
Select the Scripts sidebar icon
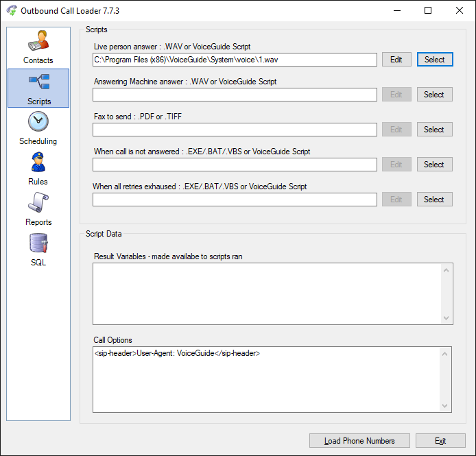pyautogui.click(x=38, y=82)
